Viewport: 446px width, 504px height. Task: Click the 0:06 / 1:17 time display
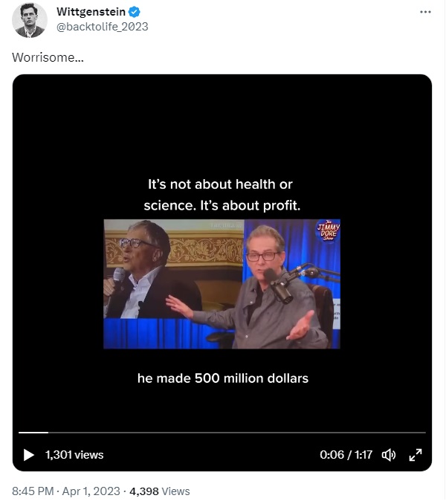point(346,455)
